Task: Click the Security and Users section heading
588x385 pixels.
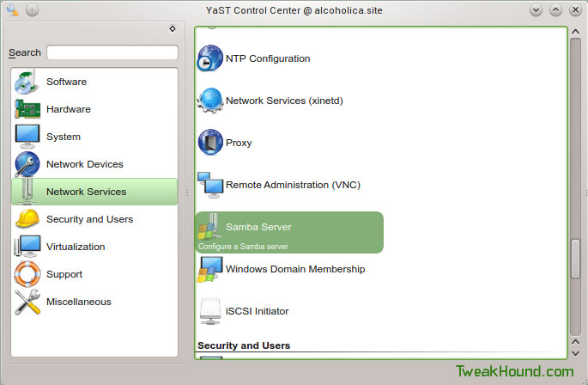Action: coord(244,345)
